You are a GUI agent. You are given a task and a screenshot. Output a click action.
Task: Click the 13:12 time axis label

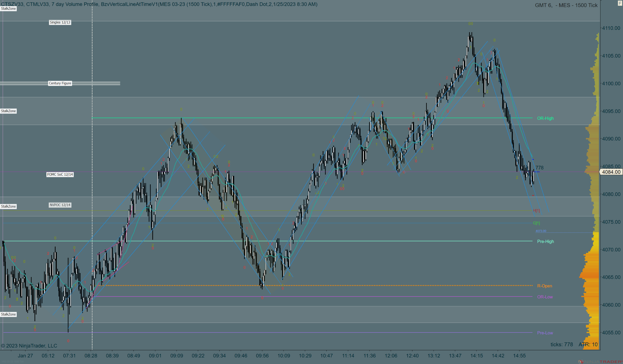(434, 356)
